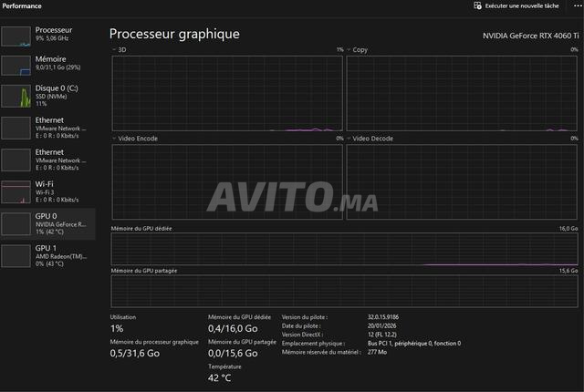Open the Copy engine dropdown
The height and width of the screenshot is (392, 584).
[x=358, y=50]
